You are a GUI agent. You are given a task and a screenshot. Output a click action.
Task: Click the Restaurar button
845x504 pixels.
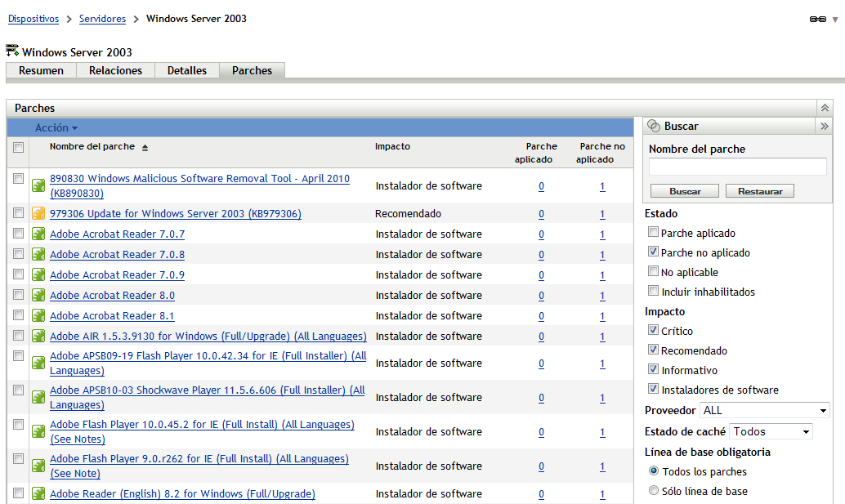coord(759,190)
